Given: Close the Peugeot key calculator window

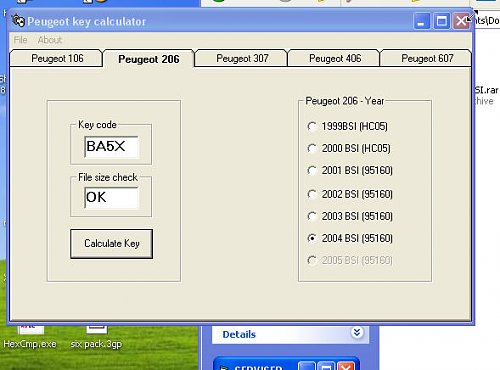Looking at the screenshot, I should pos(461,22).
